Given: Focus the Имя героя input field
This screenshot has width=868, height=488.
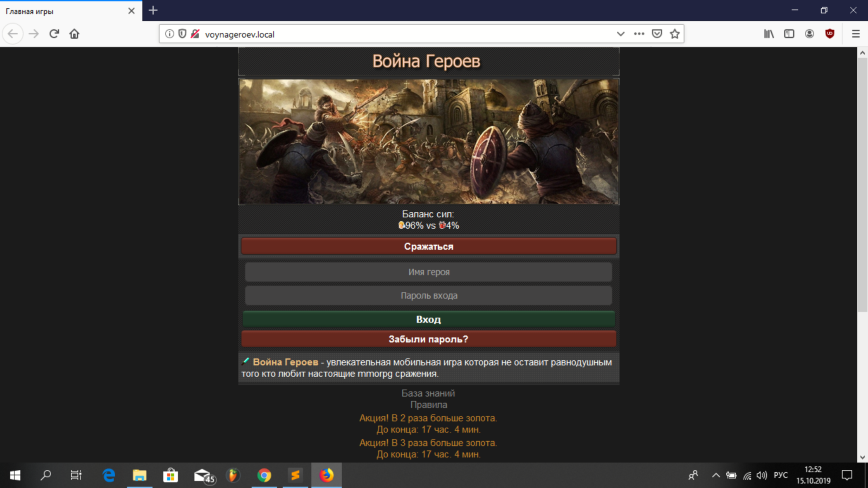Looking at the screenshot, I should coord(428,272).
